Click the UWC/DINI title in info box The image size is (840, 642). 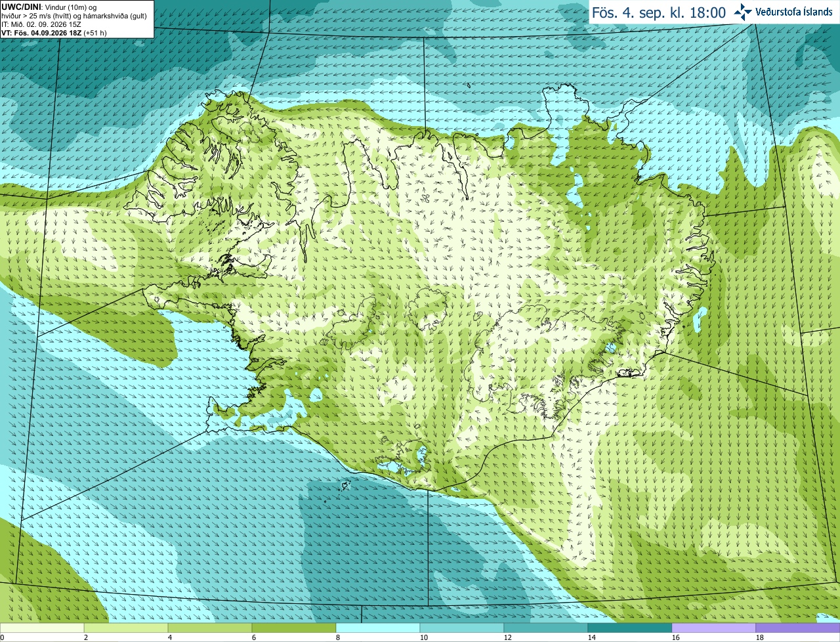tap(21, 7)
